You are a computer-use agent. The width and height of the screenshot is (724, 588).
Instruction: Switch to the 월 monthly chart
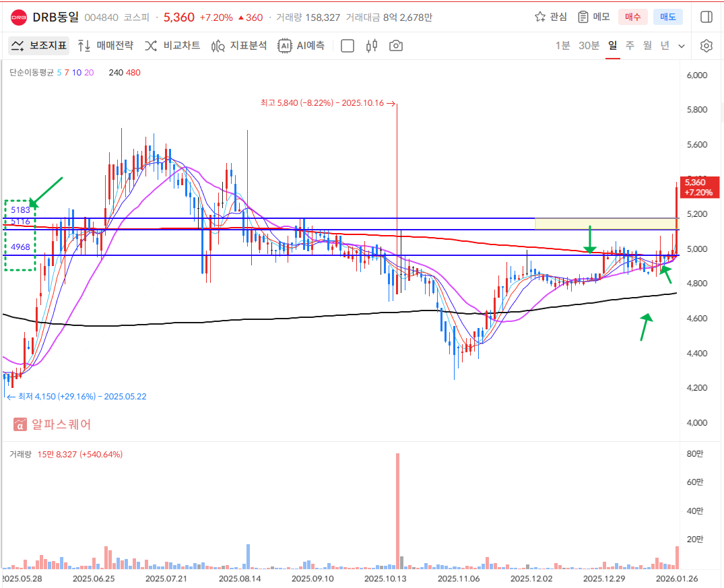[647, 46]
